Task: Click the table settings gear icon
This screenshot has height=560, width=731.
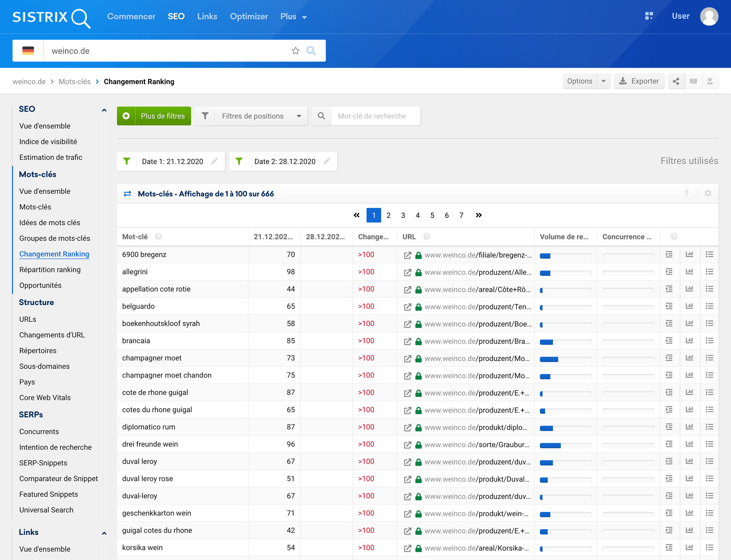Action: point(708,193)
